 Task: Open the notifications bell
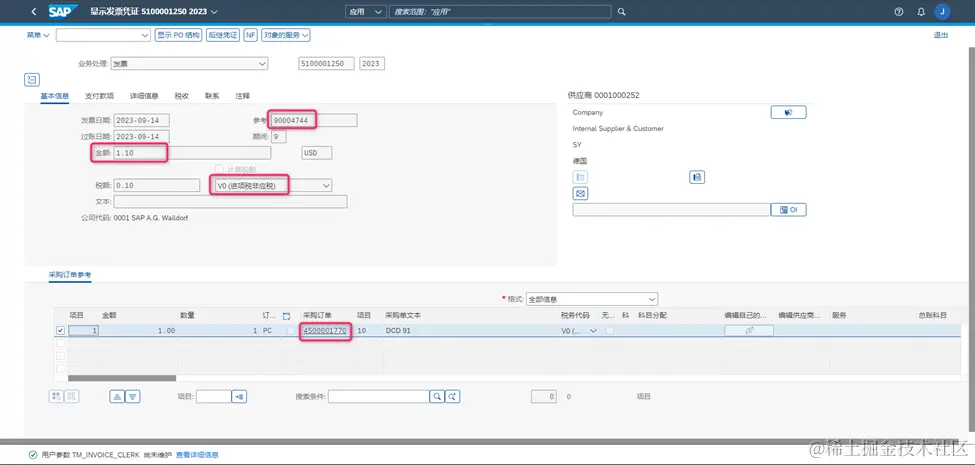point(921,11)
